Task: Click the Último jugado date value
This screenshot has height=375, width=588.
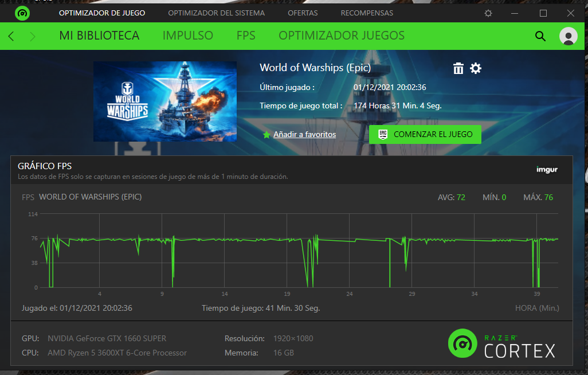Action: click(x=390, y=88)
